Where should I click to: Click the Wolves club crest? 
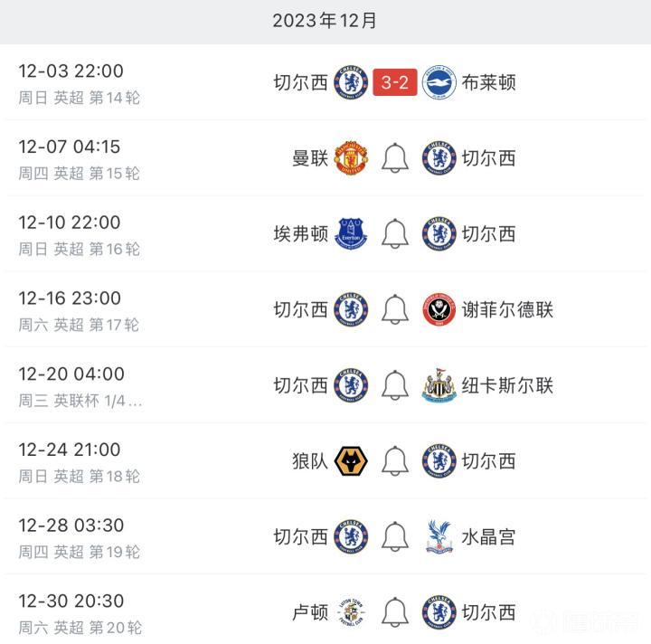(x=351, y=461)
